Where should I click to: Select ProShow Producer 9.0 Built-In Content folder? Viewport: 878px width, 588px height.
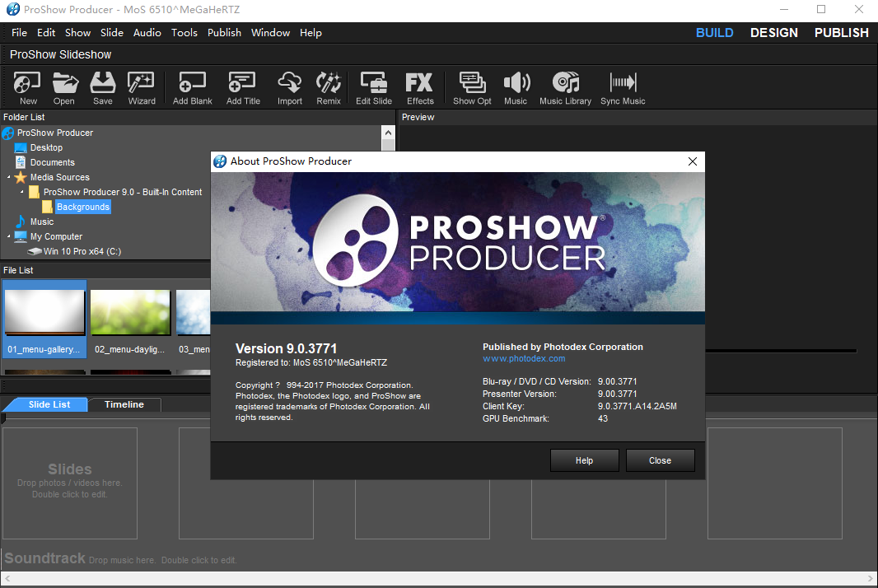click(x=123, y=192)
